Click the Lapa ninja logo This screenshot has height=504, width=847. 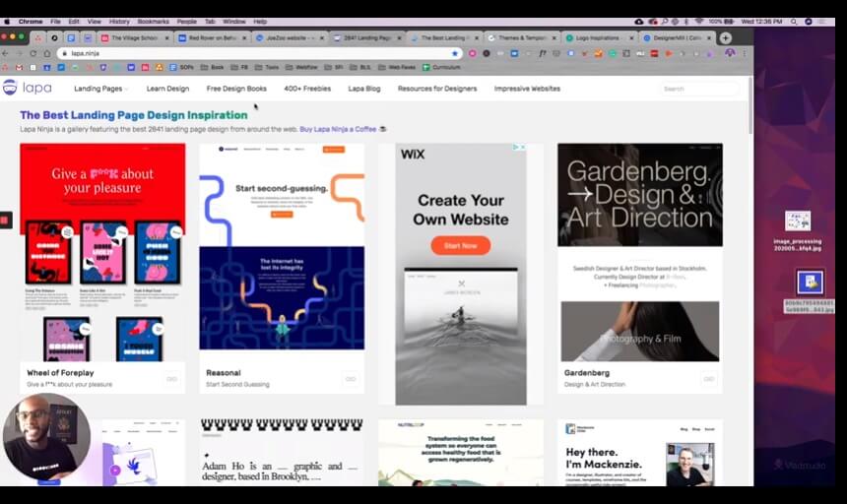(x=27, y=88)
